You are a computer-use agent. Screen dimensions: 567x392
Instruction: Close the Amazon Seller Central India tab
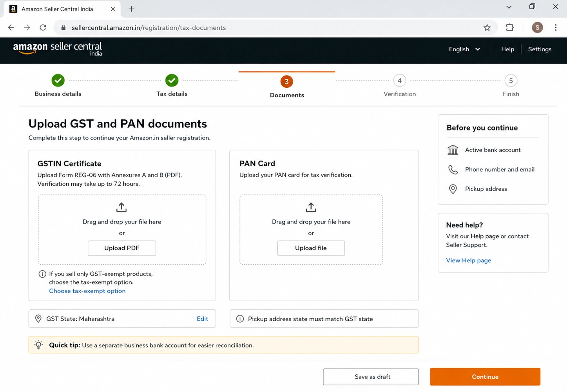tap(113, 9)
